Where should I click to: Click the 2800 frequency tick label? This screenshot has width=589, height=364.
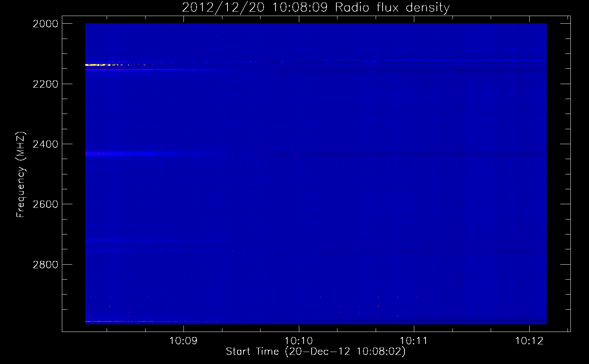46,265
